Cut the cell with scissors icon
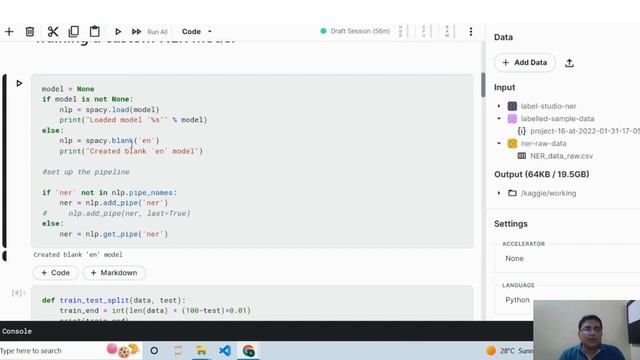640x360 pixels. tap(53, 31)
